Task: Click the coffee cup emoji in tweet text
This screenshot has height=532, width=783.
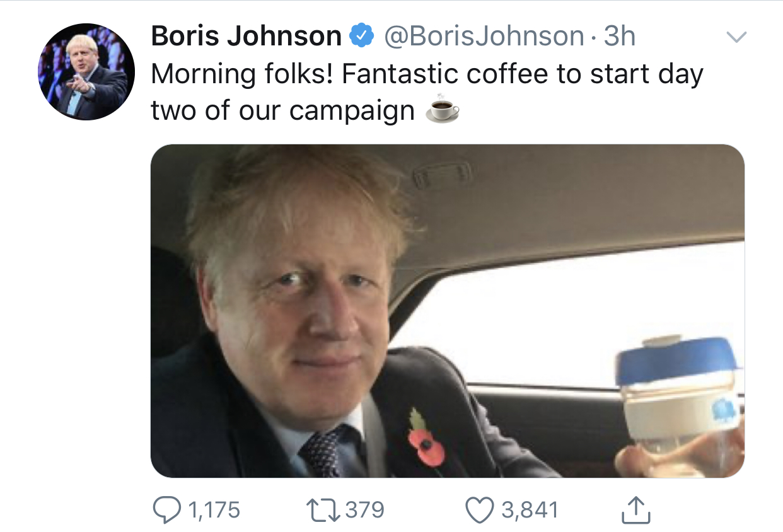Action: pyautogui.click(x=442, y=111)
